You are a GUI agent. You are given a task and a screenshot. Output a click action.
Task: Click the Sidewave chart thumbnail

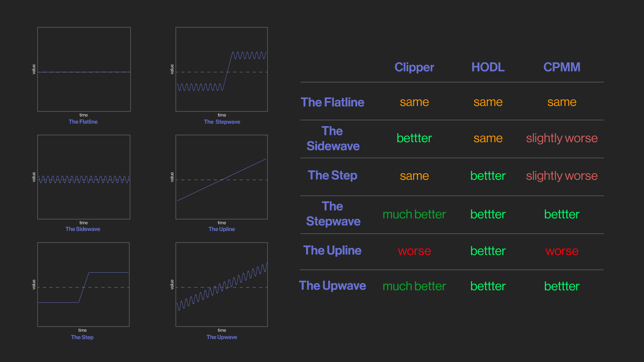84,177
